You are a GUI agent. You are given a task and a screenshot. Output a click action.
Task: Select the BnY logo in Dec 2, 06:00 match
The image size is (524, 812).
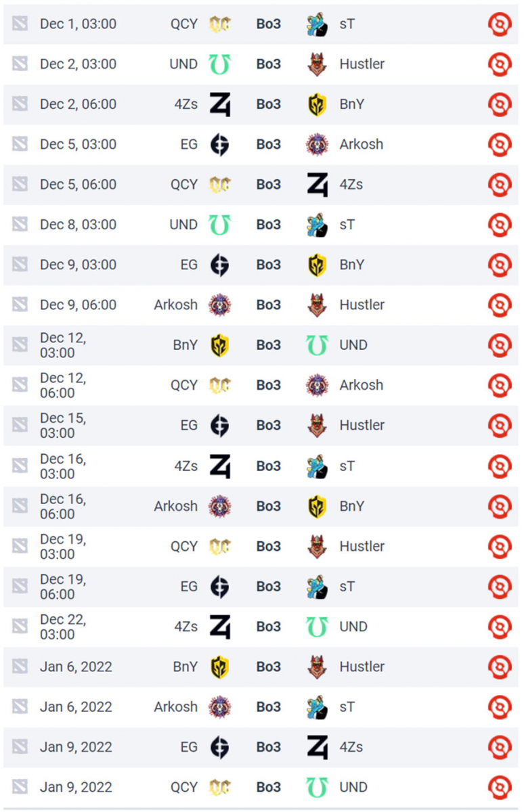tap(317, 104)
